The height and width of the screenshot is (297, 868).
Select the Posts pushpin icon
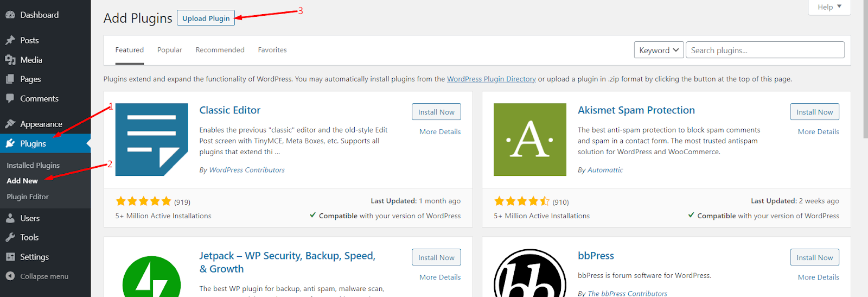point(10,40)
